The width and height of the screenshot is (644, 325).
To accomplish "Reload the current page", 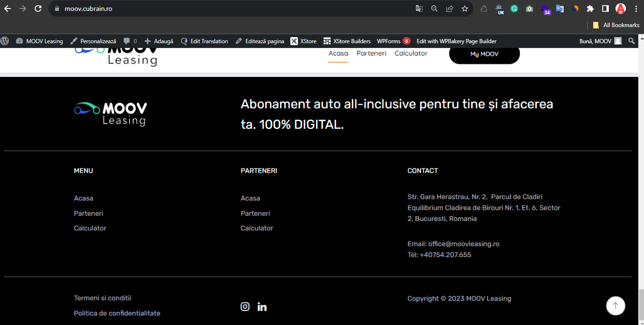I will (x=38, y=9).
